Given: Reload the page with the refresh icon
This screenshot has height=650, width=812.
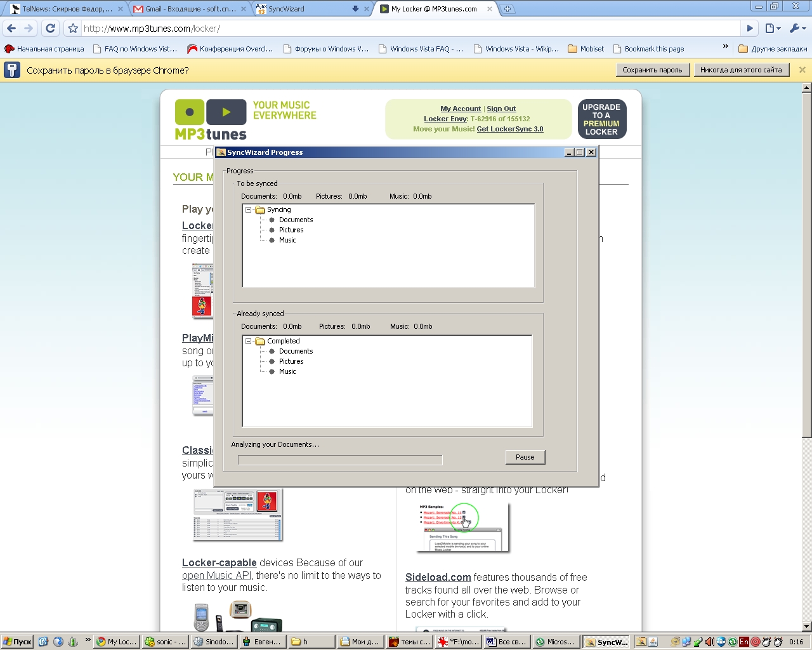Looking at the screenshot, I should (x=51, y=28).
